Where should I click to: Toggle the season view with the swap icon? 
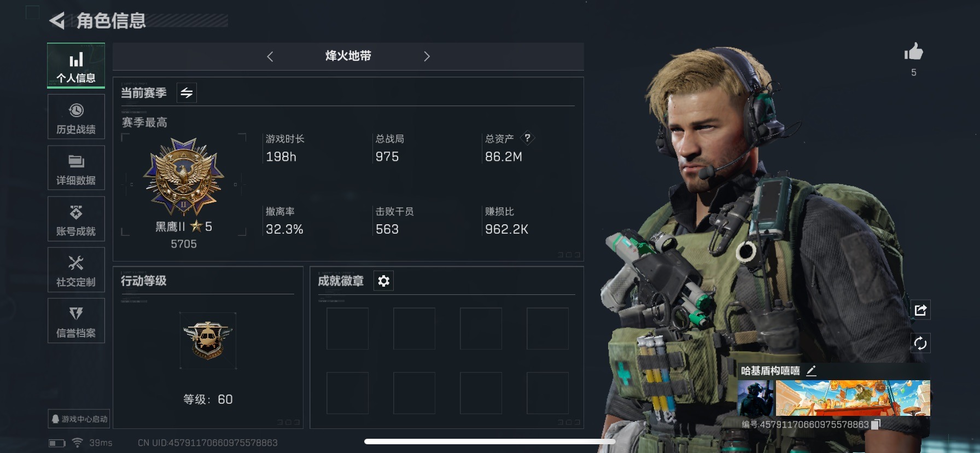186,93
